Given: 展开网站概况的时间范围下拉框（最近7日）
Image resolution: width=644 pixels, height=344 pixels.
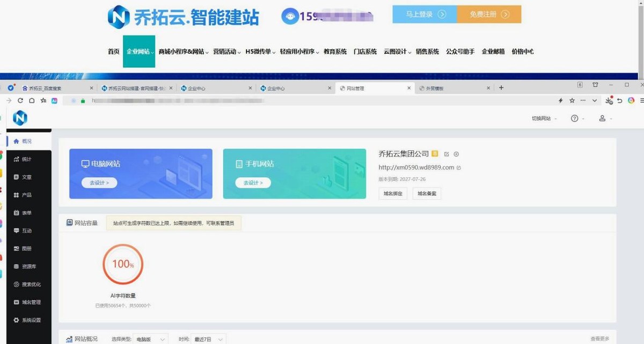Looking at the screenshot, I should [x=208, y=339].
